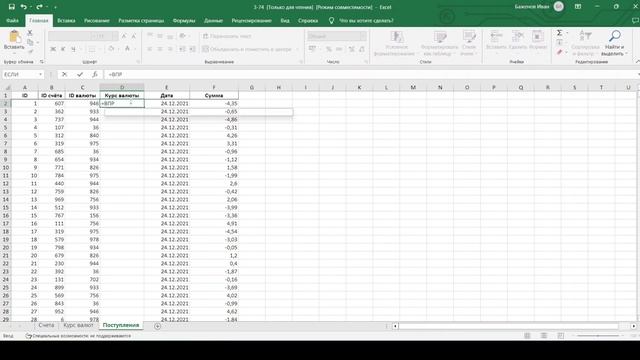Screen dimensions: 640x360
Task: Toggle Bold Ж formatting
Action: pos(53,49)
